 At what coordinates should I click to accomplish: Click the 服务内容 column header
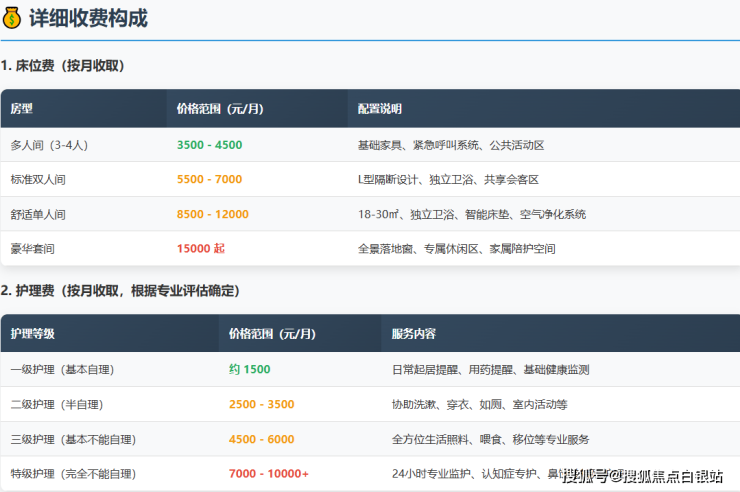414,334
